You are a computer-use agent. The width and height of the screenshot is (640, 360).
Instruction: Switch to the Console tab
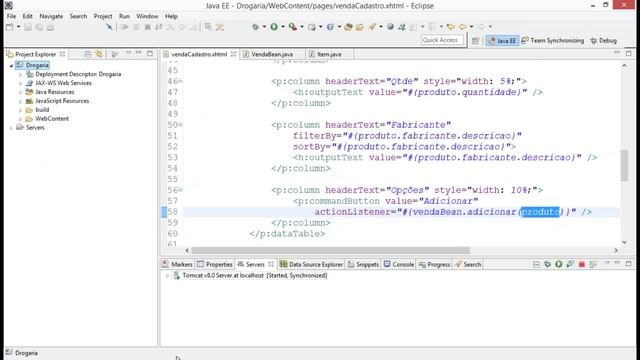point(399,264)
